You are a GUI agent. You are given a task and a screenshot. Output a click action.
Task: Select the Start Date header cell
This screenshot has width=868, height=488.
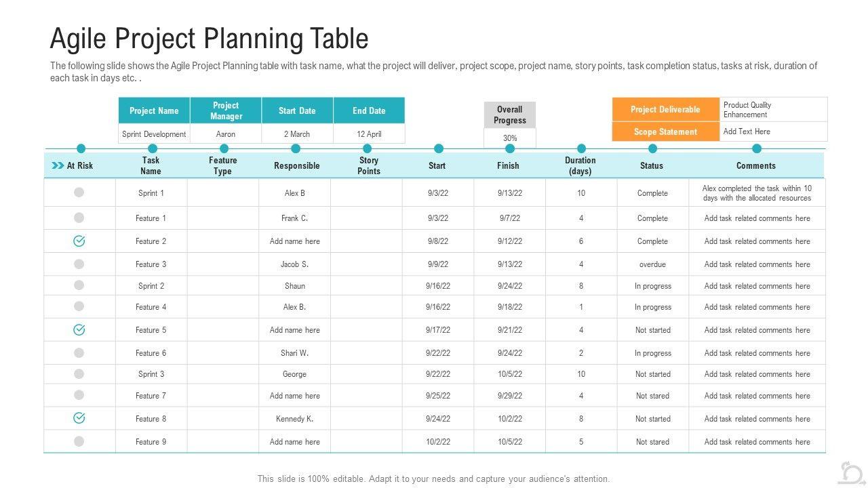click(x=297, y=110)
